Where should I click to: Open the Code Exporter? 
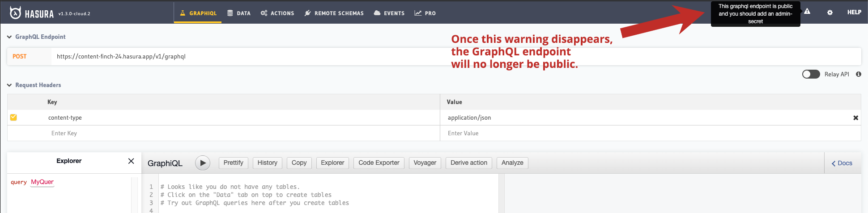coord(379,163)
